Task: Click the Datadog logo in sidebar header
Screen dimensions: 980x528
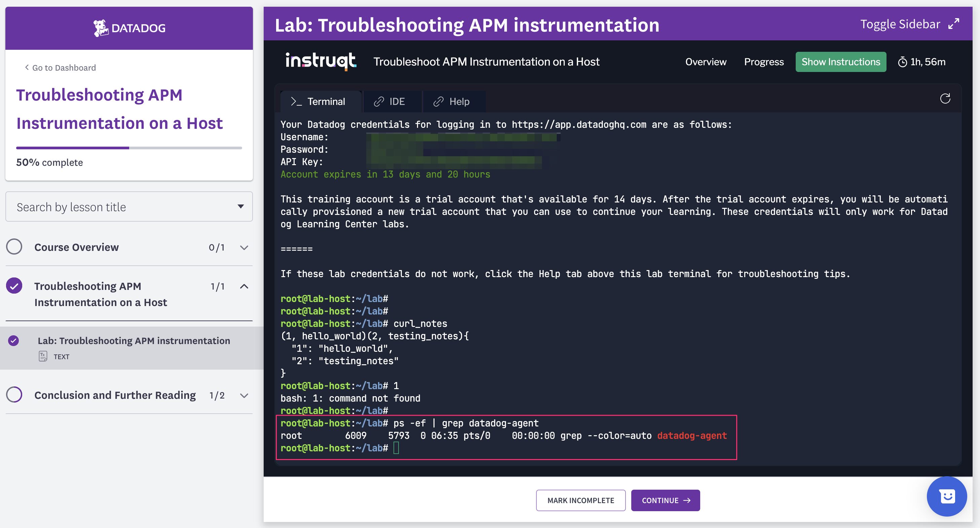Action: pos(129,28)
